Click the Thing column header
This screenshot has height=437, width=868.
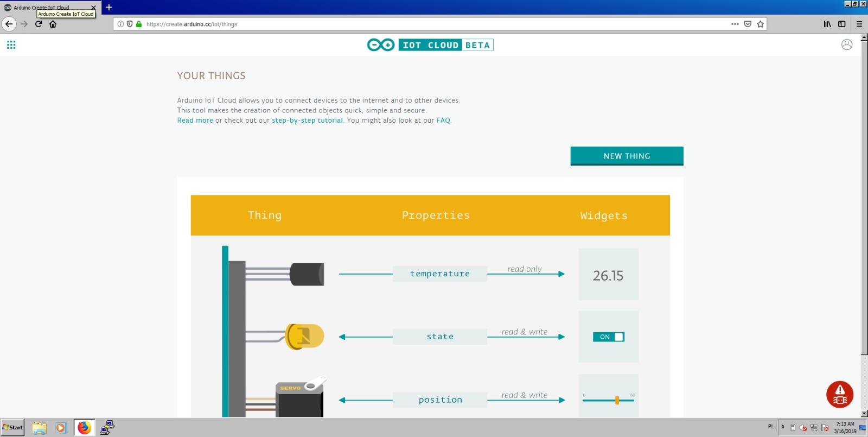tap(265, 215)
